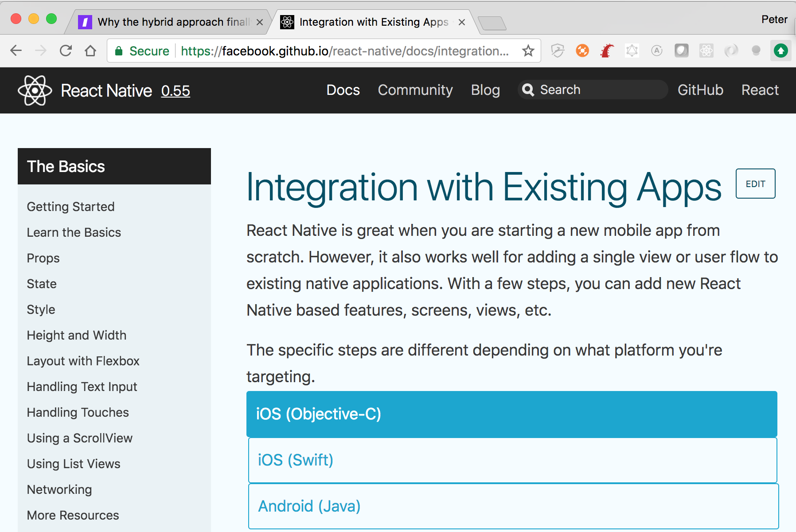Navigate back with the back arrow
Image resolution: width=796 pixels, height=532 pixels.
click(x=16, y=51)
